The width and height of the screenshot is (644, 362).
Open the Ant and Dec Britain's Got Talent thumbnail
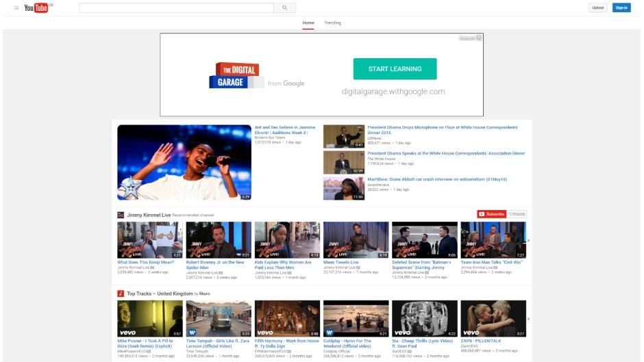[184, 162]
